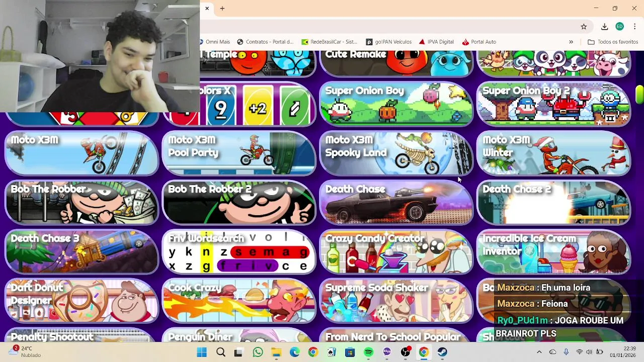Open Incredible Ice Cream Inventor game
The height and width of the screenshot is (362, 644).
click(x=553, y=252)
